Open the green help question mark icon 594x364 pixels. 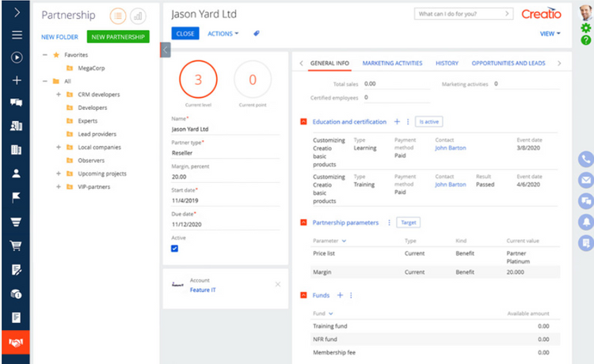(585, 40)
